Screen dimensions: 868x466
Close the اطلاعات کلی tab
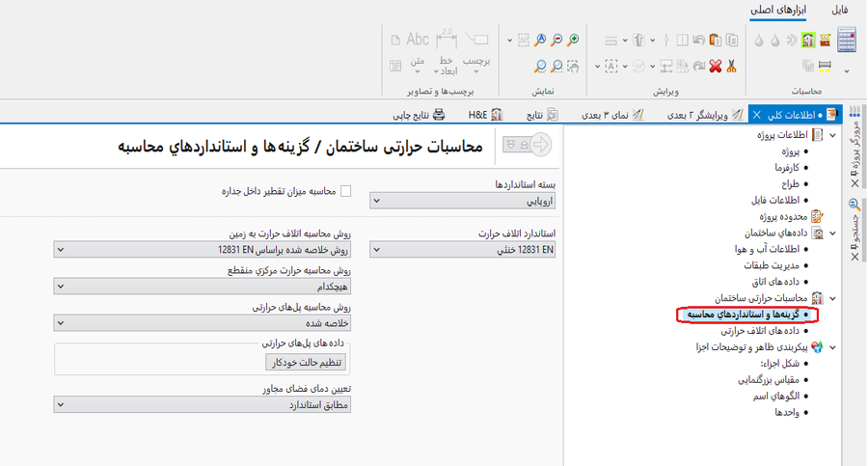pos(756,114)
